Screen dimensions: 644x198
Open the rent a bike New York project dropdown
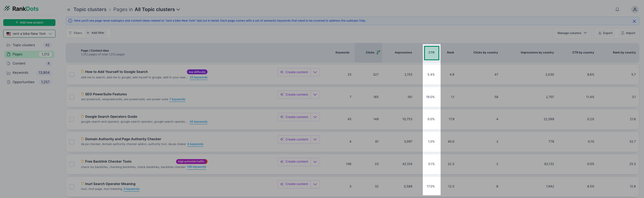coord(29,34)
